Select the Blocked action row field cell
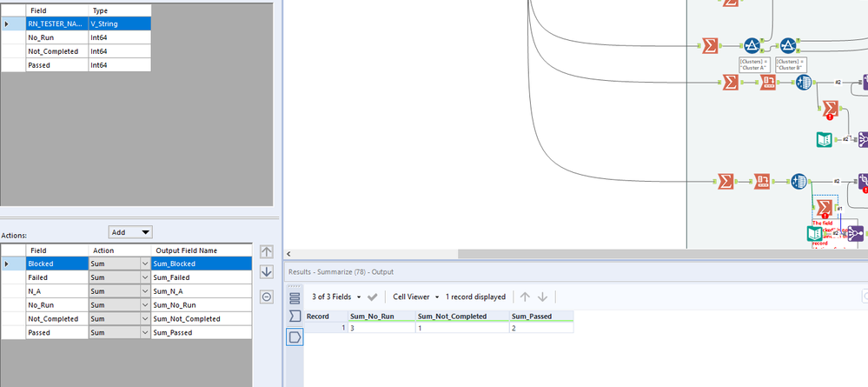This screenshot has width=868, height=387. [x=57, y=264]
